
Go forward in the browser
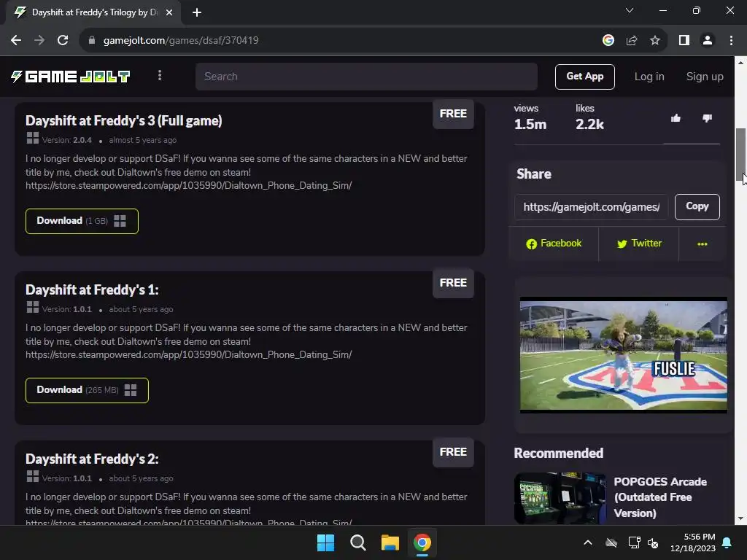coord(39,41)
